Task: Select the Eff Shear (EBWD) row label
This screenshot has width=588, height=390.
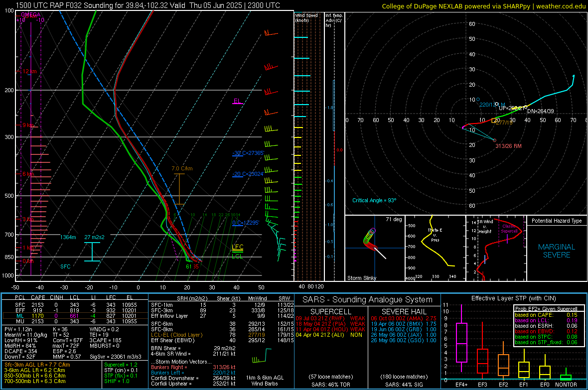Action: coord(173,340)
